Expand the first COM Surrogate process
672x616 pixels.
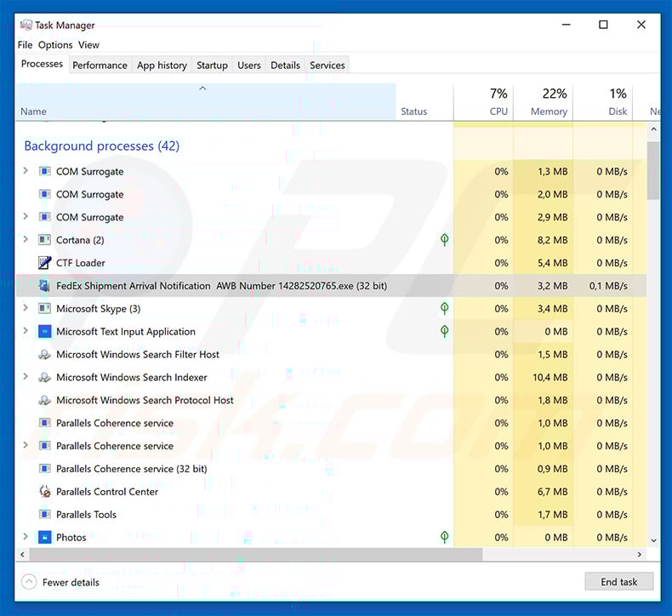click(26, 171)
